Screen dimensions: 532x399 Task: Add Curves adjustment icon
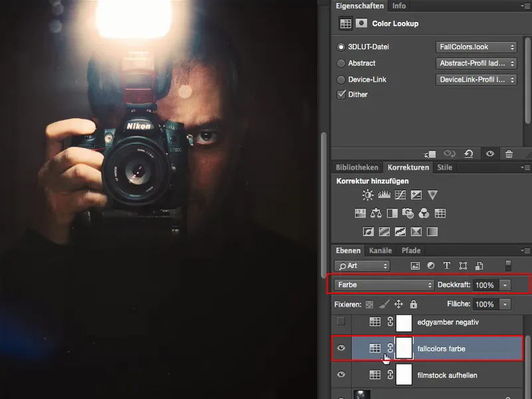[x=400, y=195]
